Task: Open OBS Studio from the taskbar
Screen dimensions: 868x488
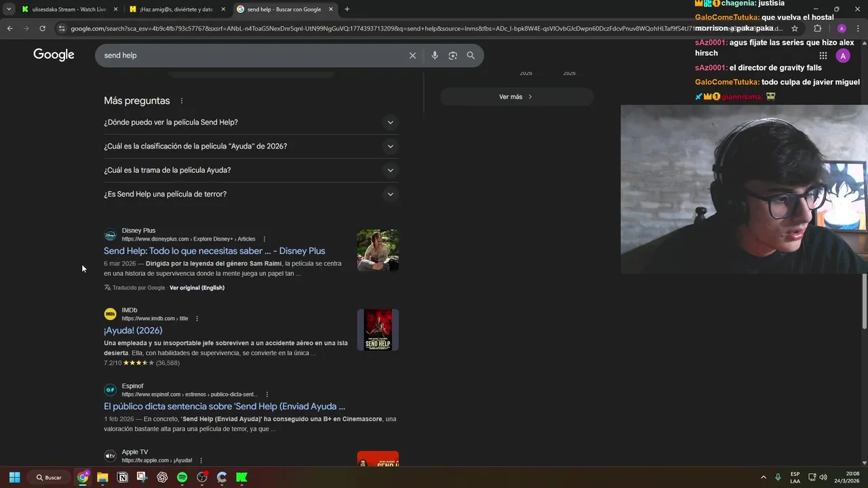Action: [202, 478]
